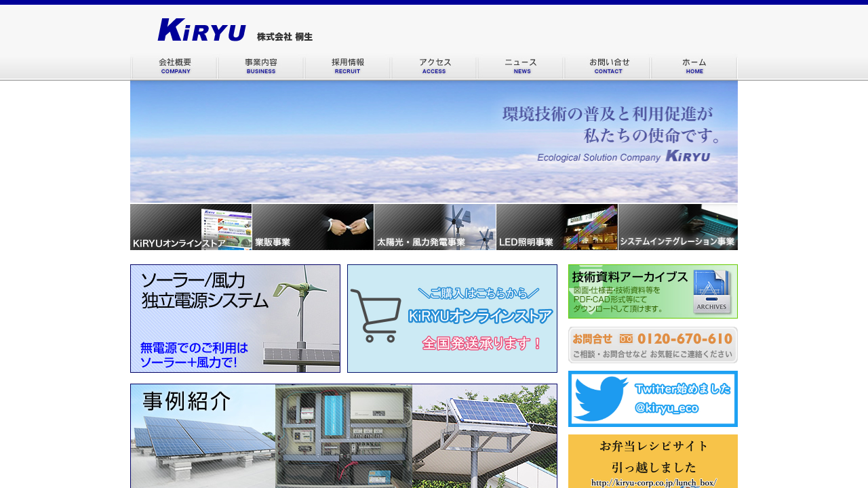This screenshot has width=868, height=488.
Task: Open the お弁当レシピサイト banner
Action: pyautogui.click(x=652, y=462)
